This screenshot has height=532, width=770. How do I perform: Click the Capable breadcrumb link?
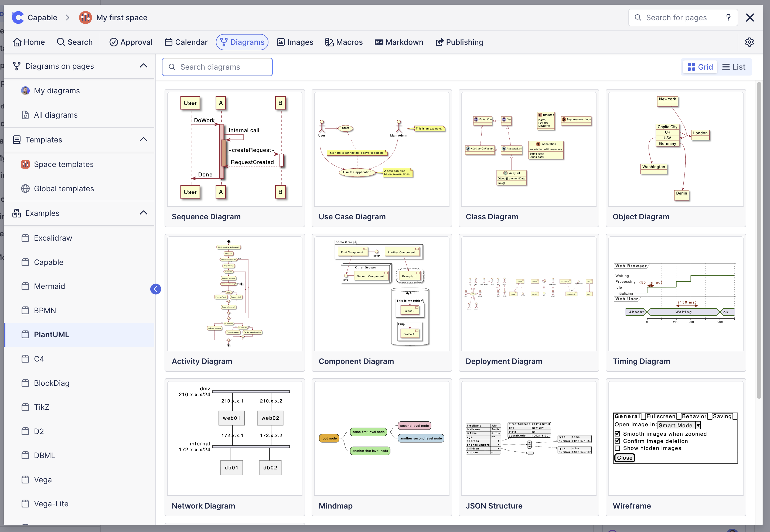(x=42, y=17)
